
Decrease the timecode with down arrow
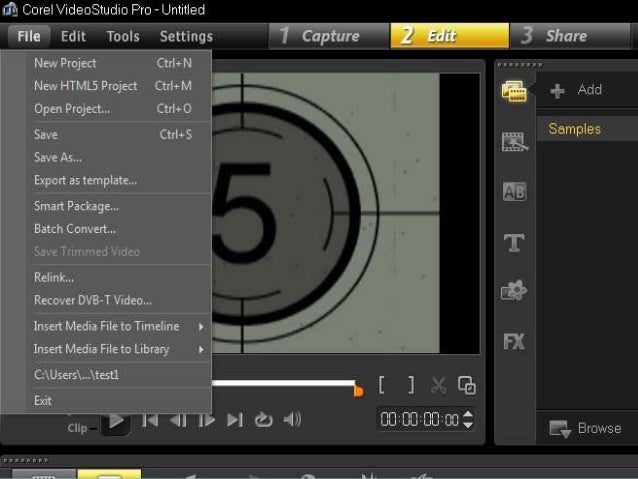(x=468, y=424)
